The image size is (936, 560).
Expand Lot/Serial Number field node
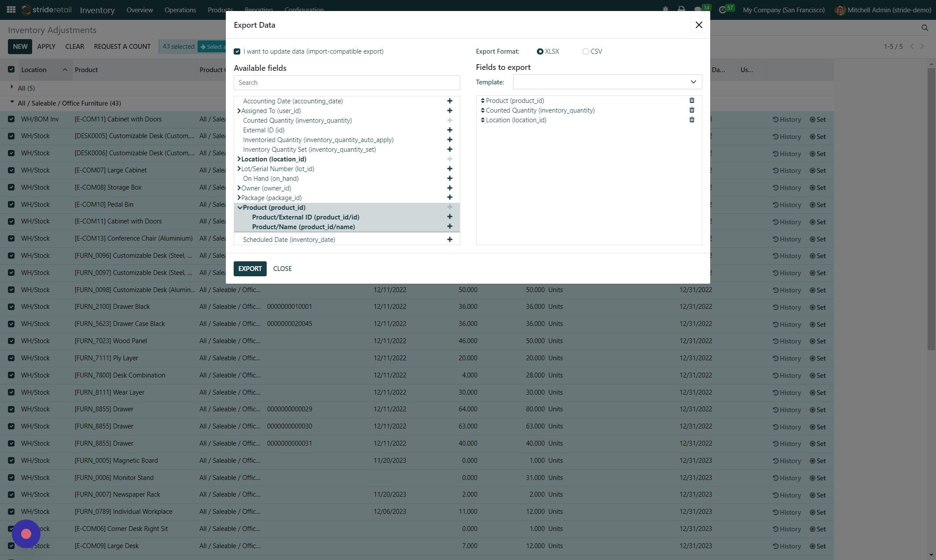tap(239, 169)
